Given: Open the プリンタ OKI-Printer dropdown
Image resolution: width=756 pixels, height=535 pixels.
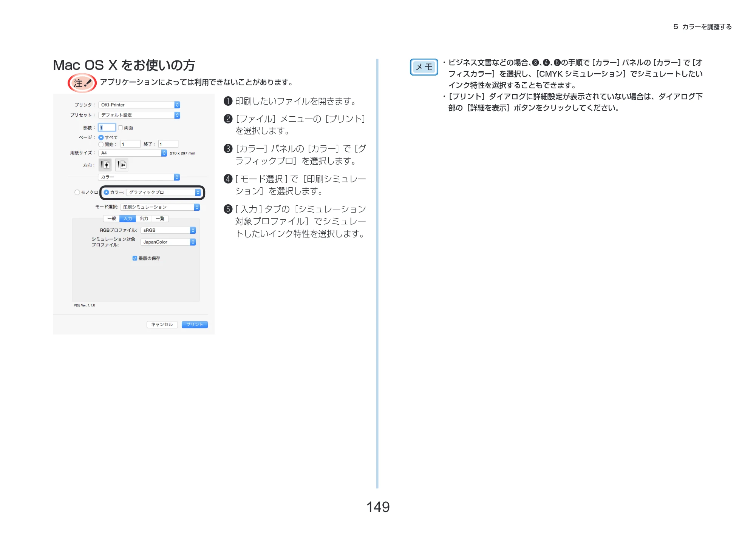Looking at the screenshot, I should click(139, 105).
